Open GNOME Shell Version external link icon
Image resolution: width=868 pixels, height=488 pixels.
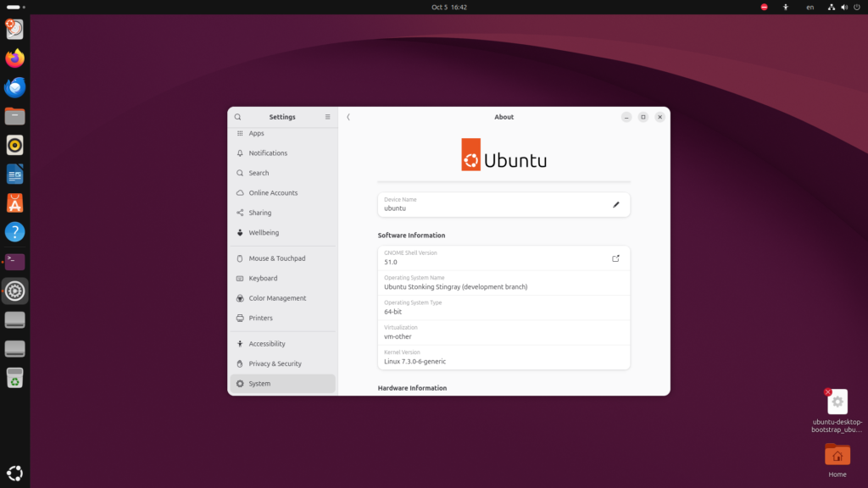pyautogui.click(x=615, y=258)
